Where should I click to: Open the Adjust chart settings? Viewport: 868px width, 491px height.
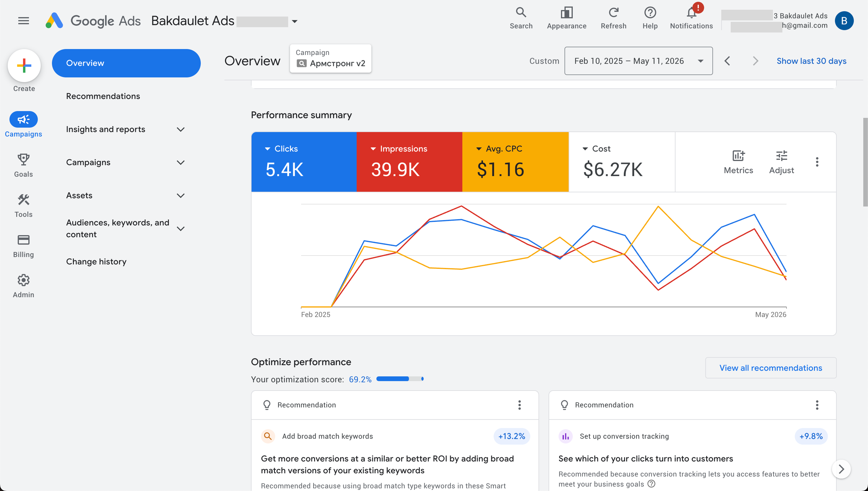point(781,162)
